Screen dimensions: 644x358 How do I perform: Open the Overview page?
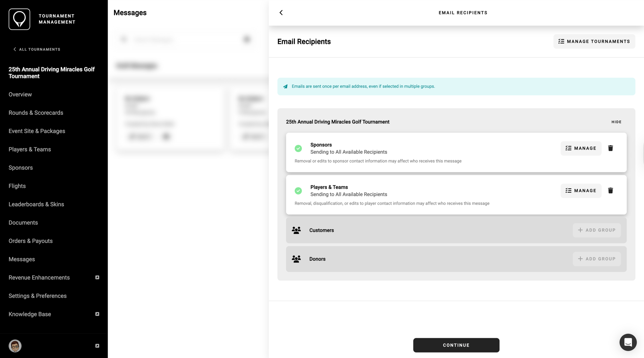[20, 94]
